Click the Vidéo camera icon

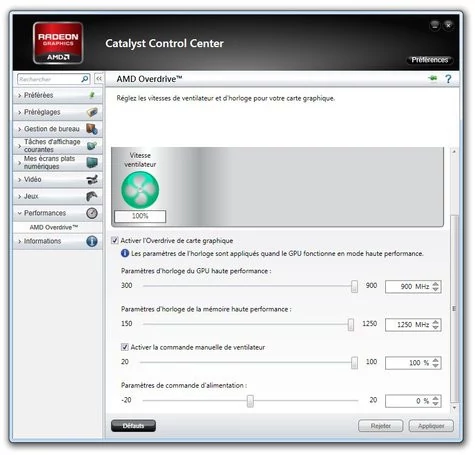pos(92,179)
